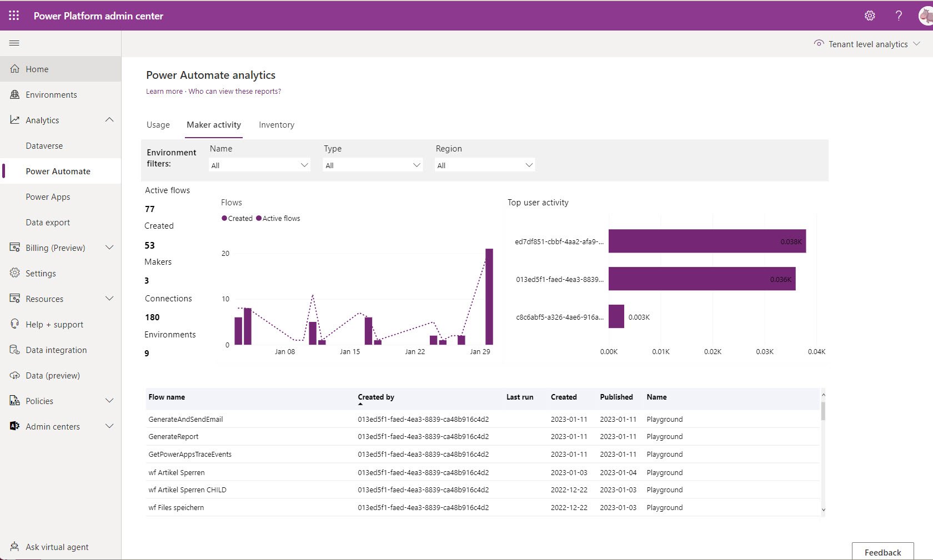The height and width of the screenshot is (560, 933).
Task: Click the Help + support headset icon
Action: click(15, 324)
